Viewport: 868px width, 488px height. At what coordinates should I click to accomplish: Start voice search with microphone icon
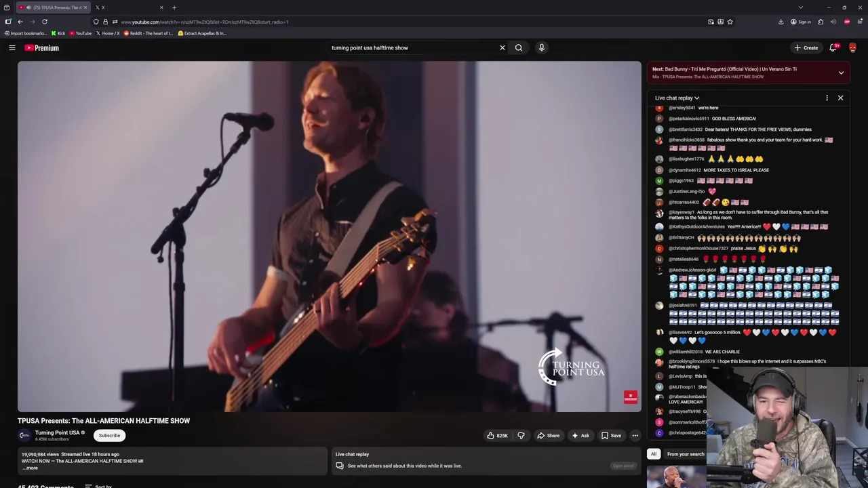541,47
